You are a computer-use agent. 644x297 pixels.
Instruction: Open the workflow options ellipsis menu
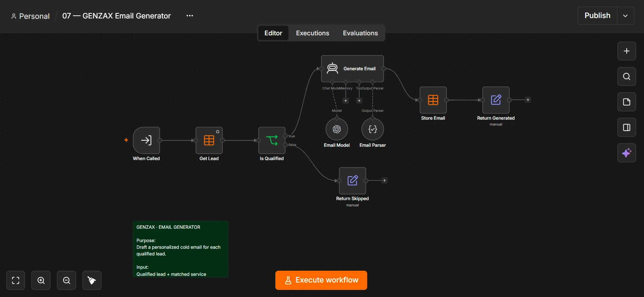190,16
